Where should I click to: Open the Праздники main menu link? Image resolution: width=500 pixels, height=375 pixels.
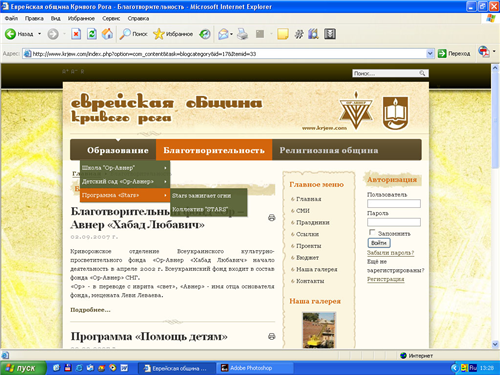point(313,222)
